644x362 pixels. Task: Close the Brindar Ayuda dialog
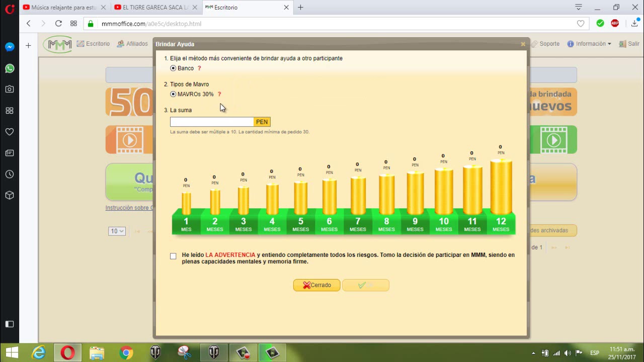(523, 44)
